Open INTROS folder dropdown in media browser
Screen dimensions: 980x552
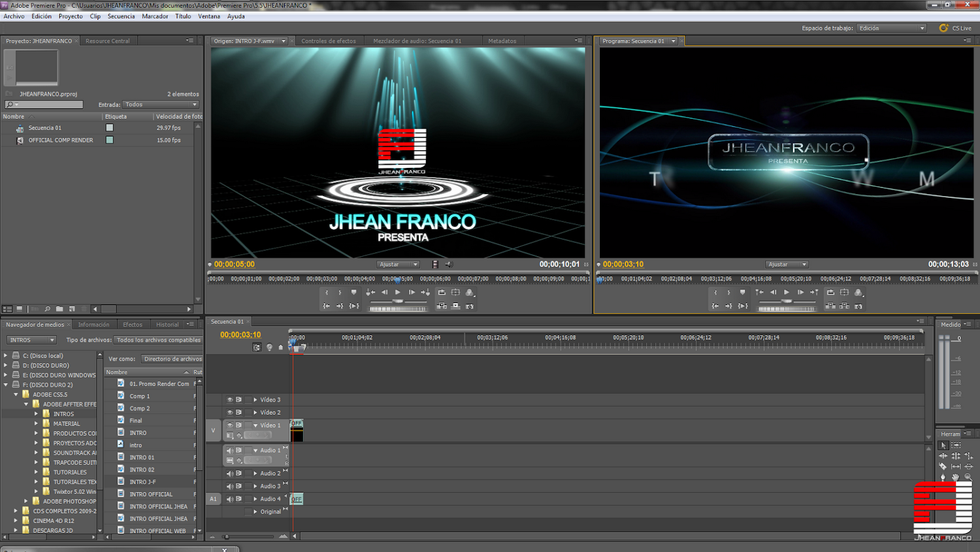click(x=31, y=340)
